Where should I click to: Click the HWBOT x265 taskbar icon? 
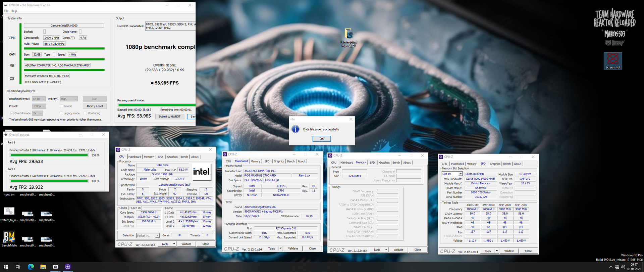click(55, 267)
